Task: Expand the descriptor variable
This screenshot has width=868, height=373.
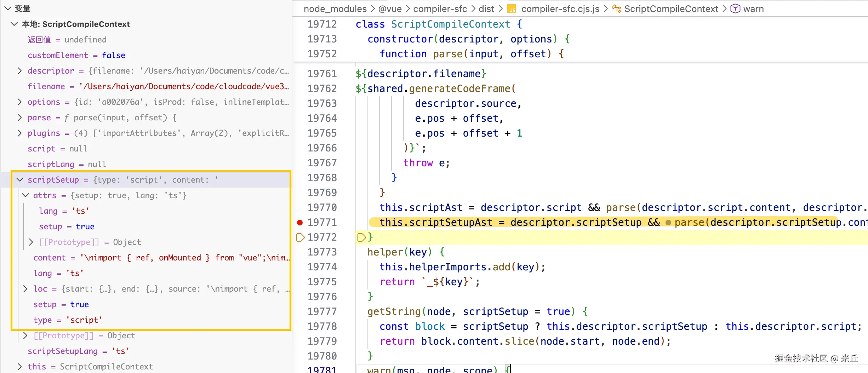Action: [20, 71]
